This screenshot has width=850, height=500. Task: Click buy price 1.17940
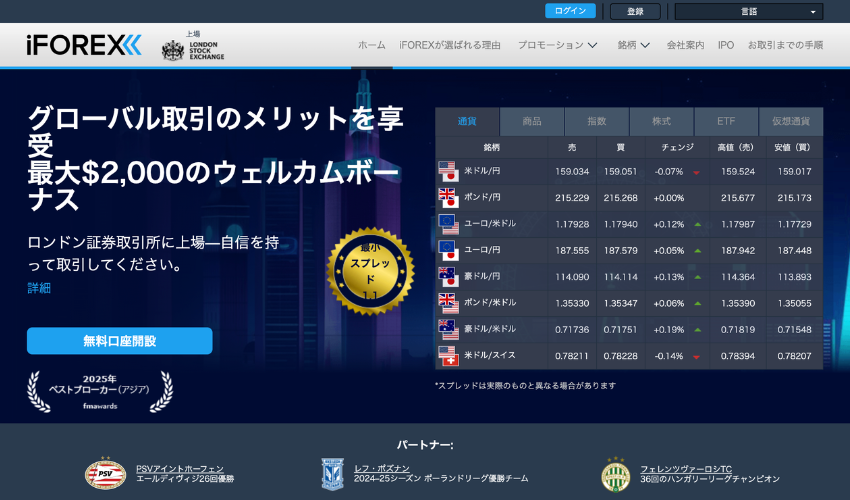point(621,224)
